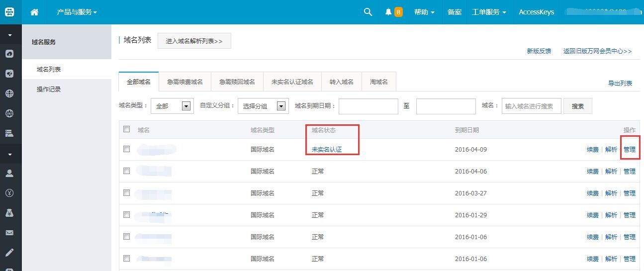Click the yen currency icon in sidebar
644x271 pixels.
coord(9,193)
